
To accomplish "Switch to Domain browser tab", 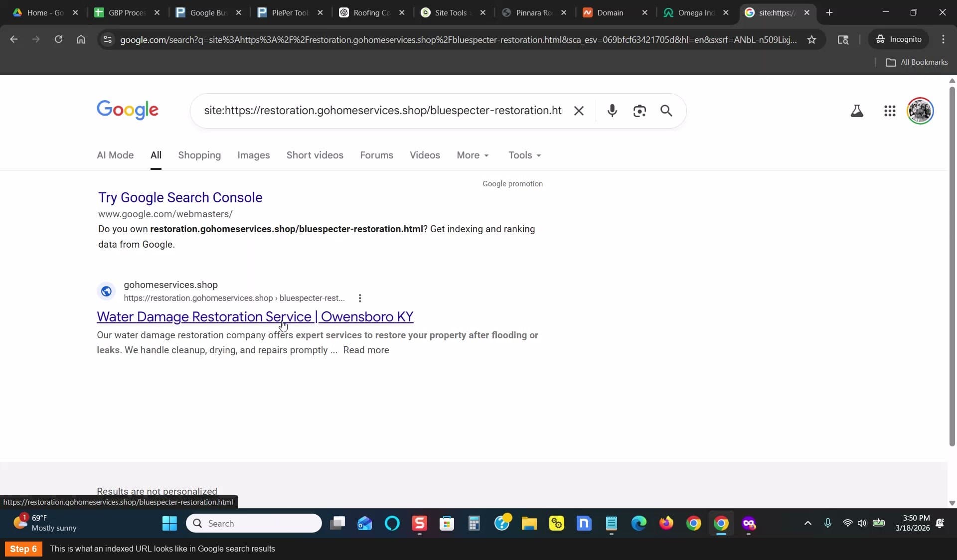I will point(610,12).
